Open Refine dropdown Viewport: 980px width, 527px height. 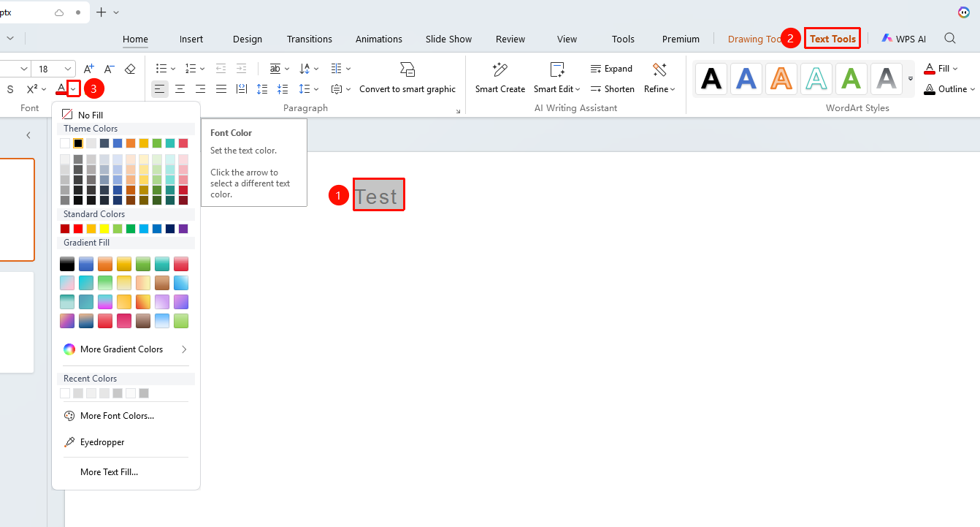[659, 78]
